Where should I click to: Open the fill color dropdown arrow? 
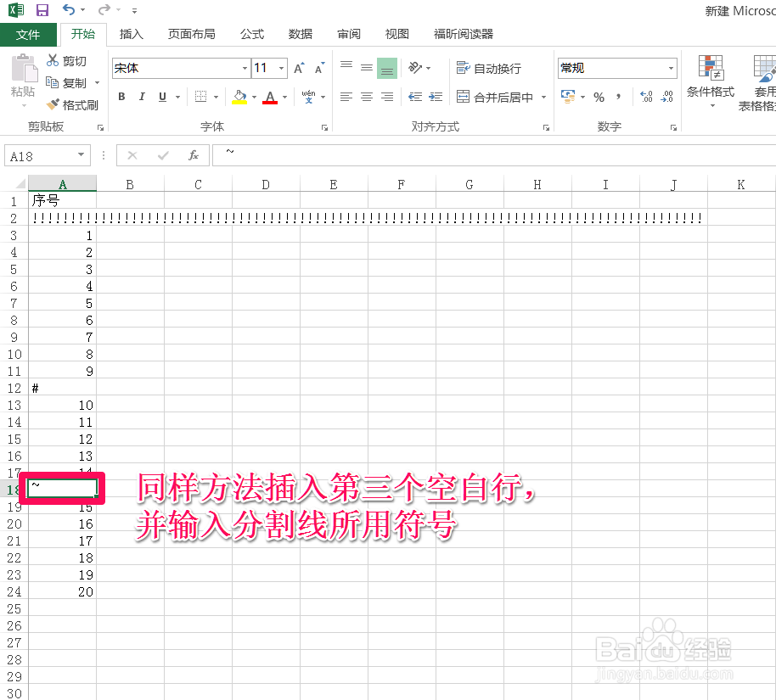click(x=254, y=96)
